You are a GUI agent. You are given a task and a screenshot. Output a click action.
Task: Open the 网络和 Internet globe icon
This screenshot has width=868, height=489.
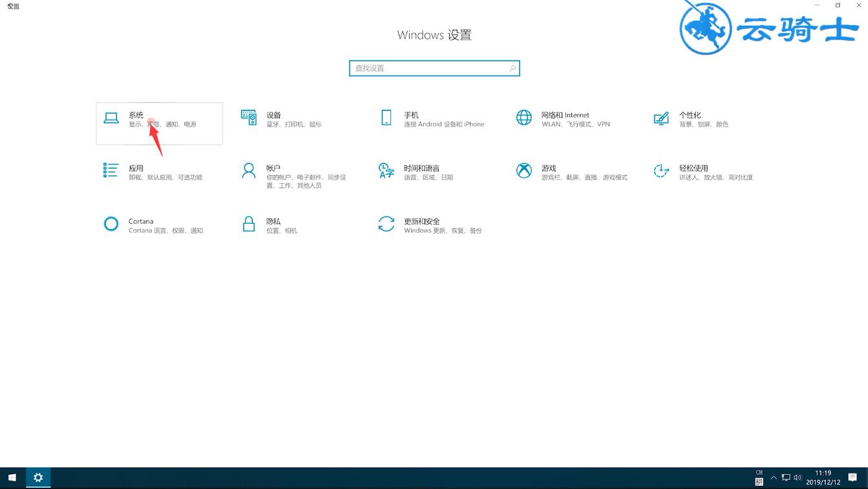pos(524,117)
